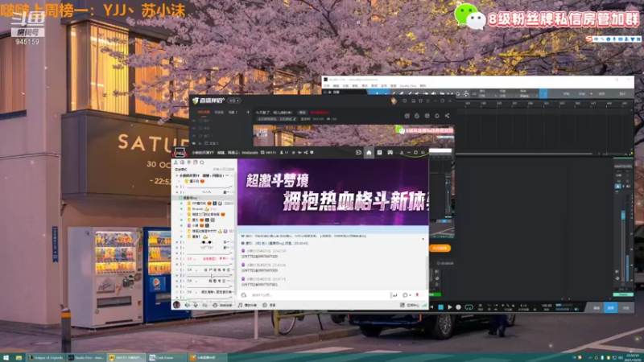Click the mixer tab button at Studio One bottom right

(x=611, y=308)
